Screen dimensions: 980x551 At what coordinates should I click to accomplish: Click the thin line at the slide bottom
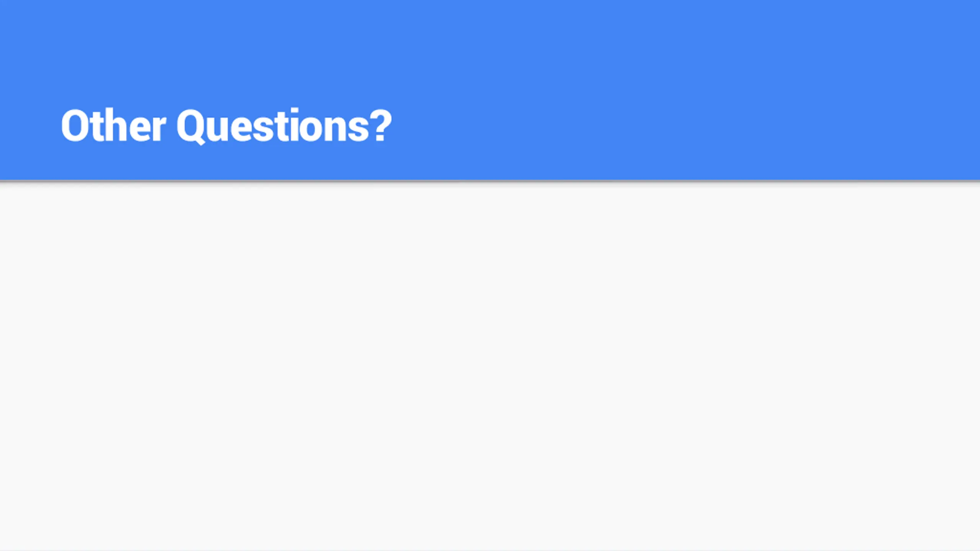coord(490,550)
